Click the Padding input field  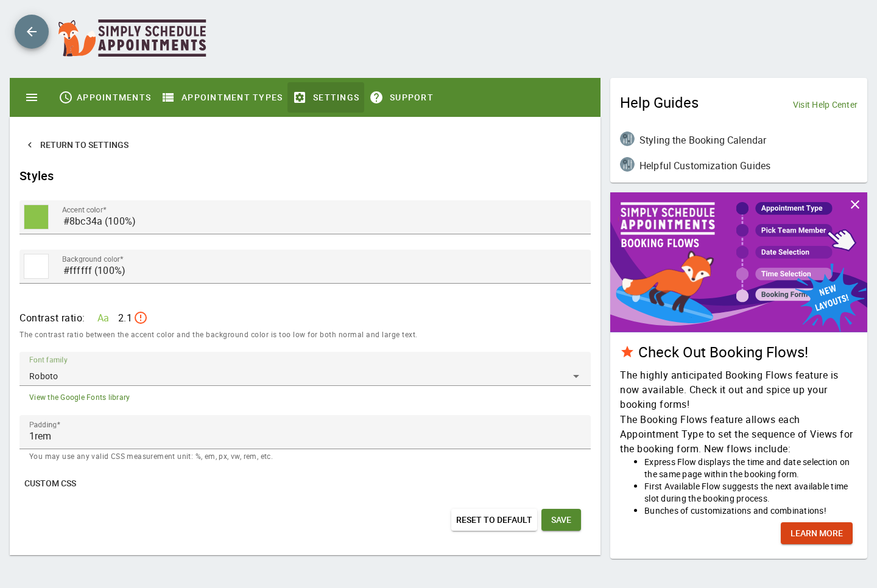tap(305, 432)
